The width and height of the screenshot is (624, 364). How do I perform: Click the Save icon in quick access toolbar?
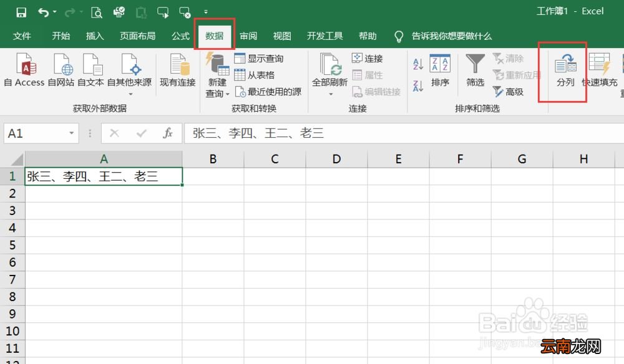tap(21, 12)
